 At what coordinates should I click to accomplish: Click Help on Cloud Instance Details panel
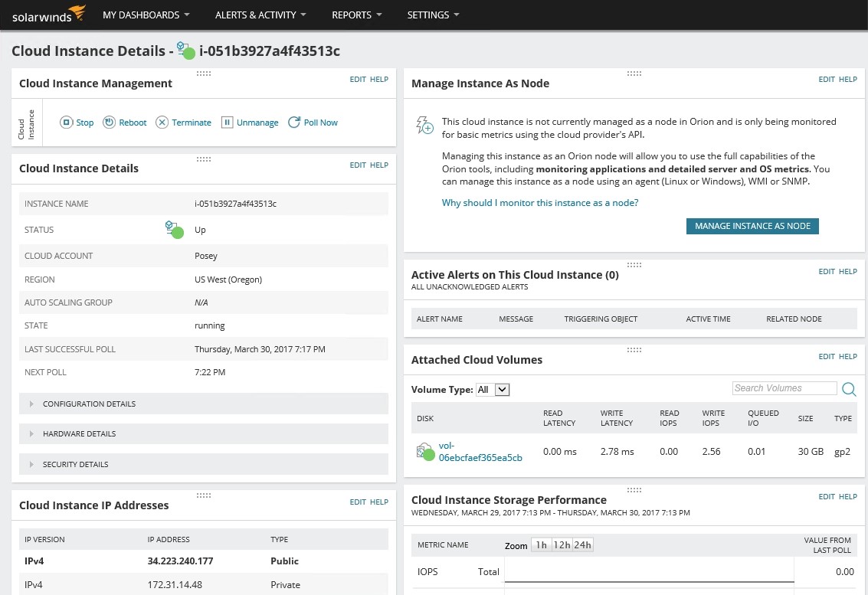(x=379, y=165)
